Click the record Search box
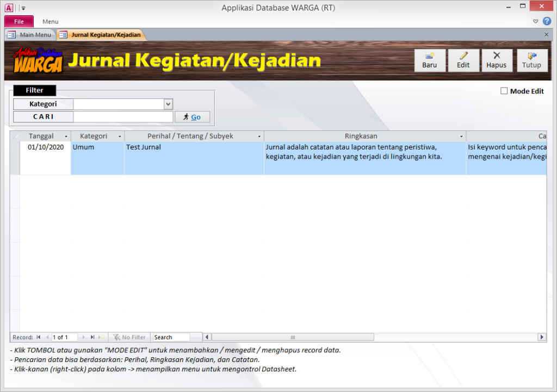This screenshot has height=392, width=557. click(x=171, y=337)
